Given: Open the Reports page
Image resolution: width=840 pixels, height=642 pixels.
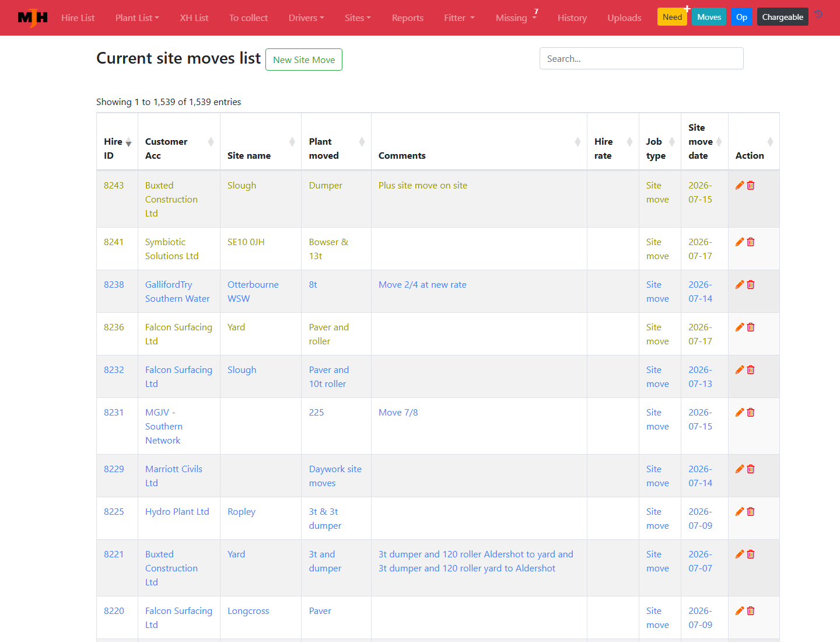Looking at the screenshot, I should [x=408, y=18].
